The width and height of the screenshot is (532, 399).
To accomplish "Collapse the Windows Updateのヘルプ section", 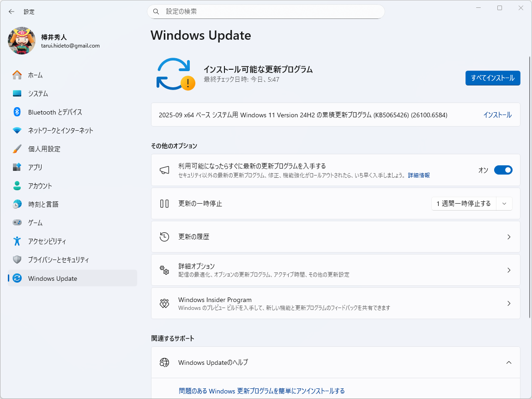I will tap(508, 363).
